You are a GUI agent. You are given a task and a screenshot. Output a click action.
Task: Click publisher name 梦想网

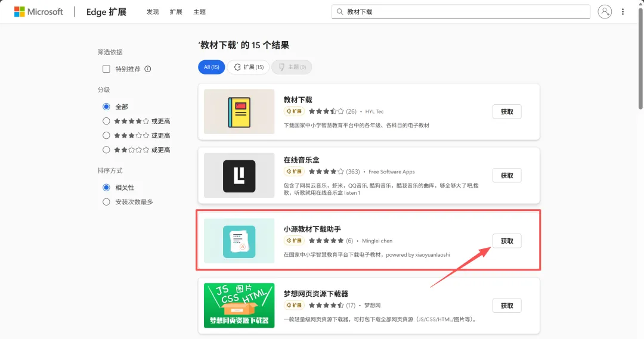point(372,306)
